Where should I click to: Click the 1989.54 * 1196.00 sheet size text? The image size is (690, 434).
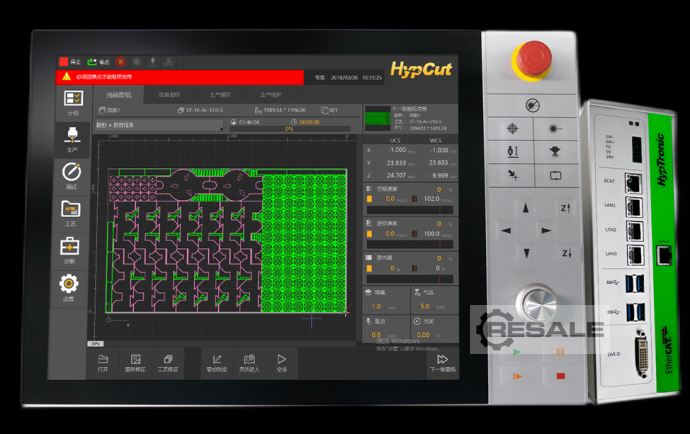(x=285, y=110)
